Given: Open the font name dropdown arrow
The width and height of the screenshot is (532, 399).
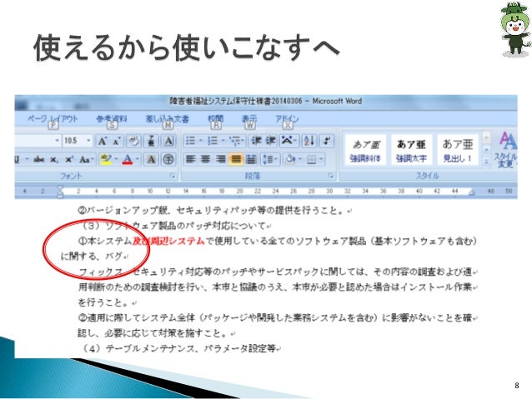Looking at the screenshot, I should coord(57,141).
